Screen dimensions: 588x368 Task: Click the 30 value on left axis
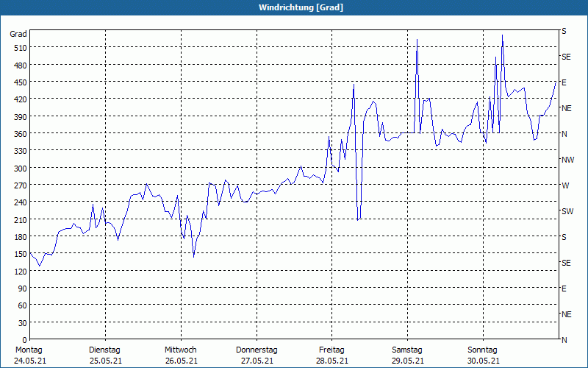click(x=21, y=322)
